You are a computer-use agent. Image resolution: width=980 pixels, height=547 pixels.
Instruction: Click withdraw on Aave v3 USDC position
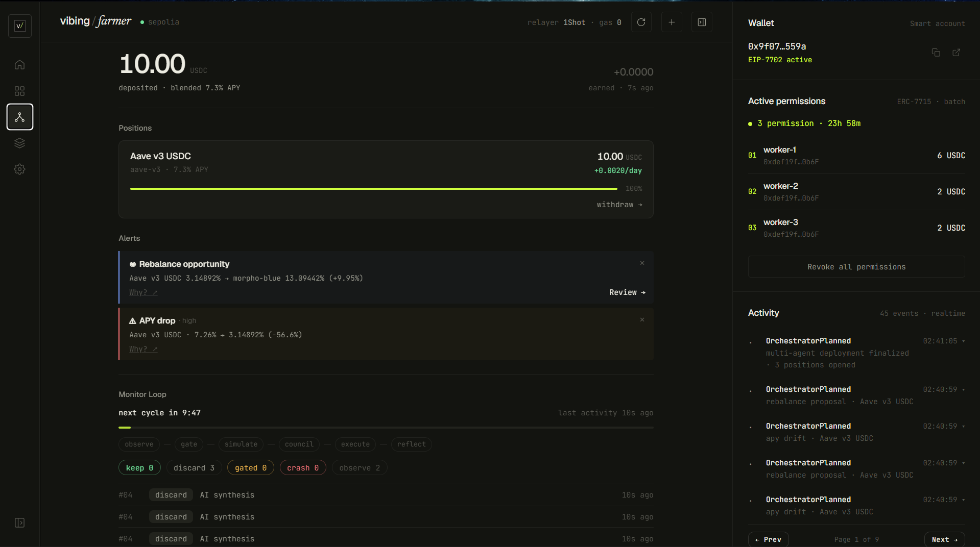click(619, 205)
